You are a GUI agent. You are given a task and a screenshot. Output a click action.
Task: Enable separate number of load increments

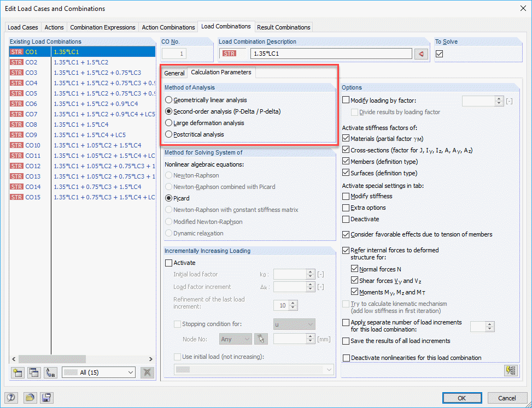[346, 323]
